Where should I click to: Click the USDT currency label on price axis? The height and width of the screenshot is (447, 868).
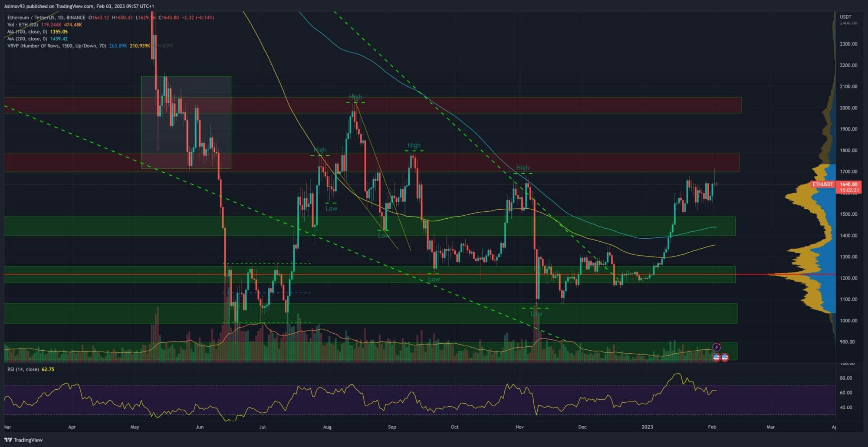tap(845, 17)
